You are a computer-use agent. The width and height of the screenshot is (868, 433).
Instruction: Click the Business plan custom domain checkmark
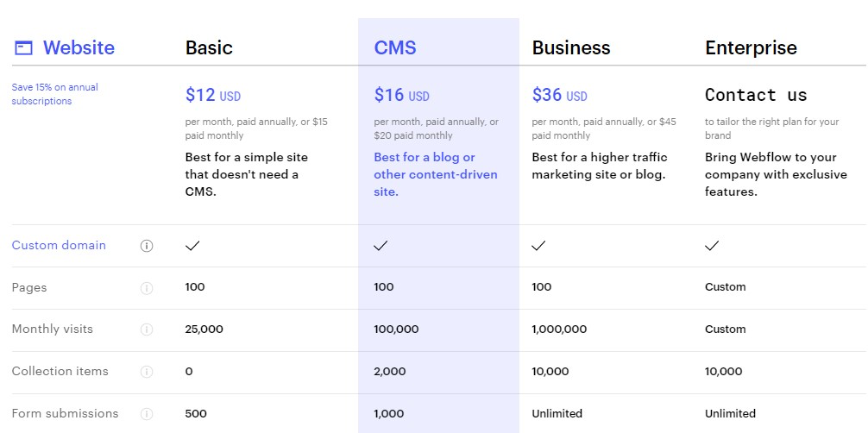click(538, 246)
